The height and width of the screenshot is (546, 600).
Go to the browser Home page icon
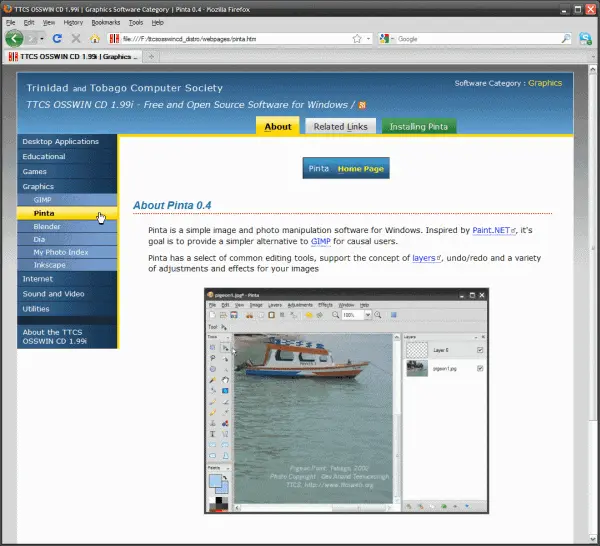pos(95,39)
